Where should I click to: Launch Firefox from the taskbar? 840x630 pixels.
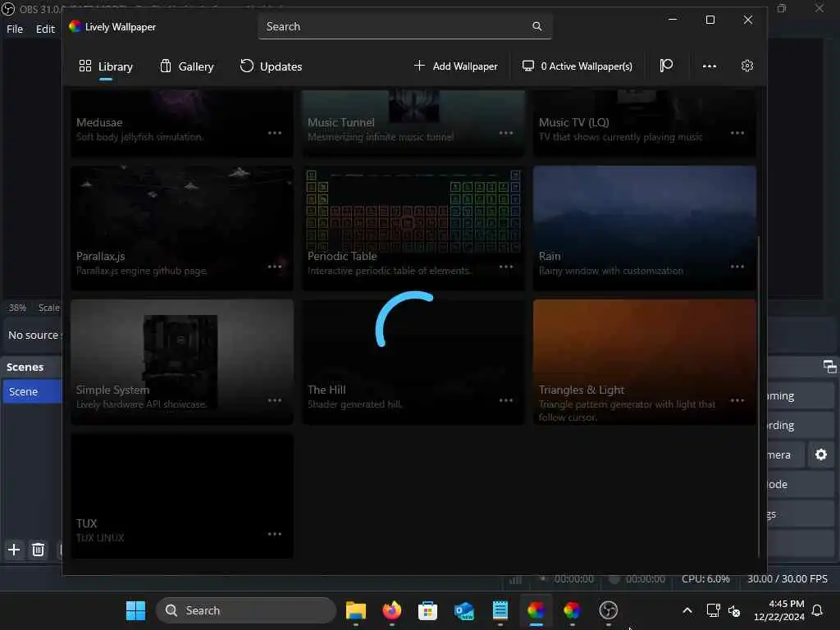click(391, 610)
